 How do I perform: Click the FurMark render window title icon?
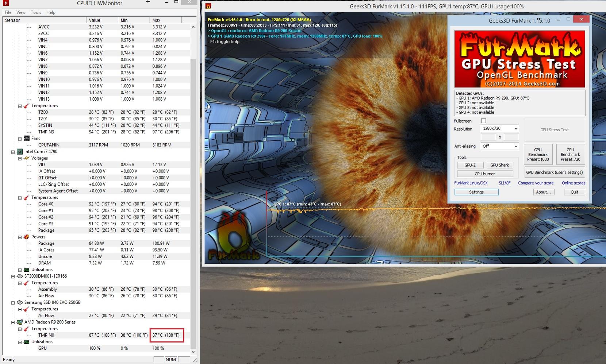pyautogui.click(x=208, y=6)
